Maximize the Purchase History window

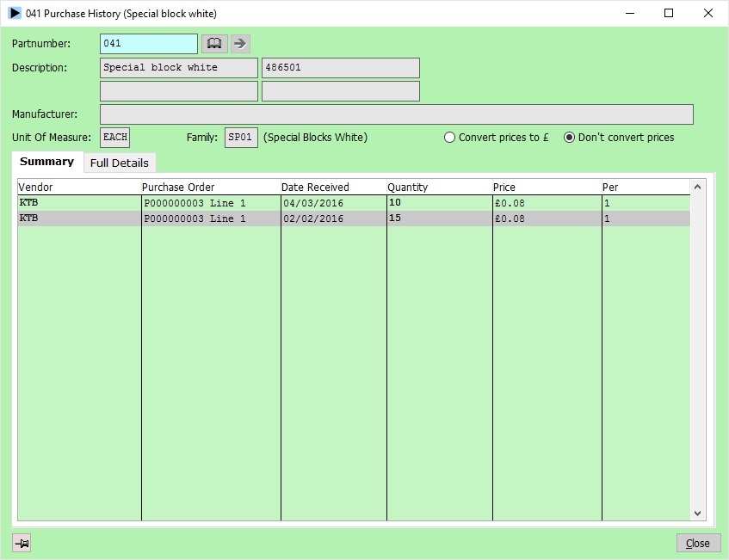point(669,13)
